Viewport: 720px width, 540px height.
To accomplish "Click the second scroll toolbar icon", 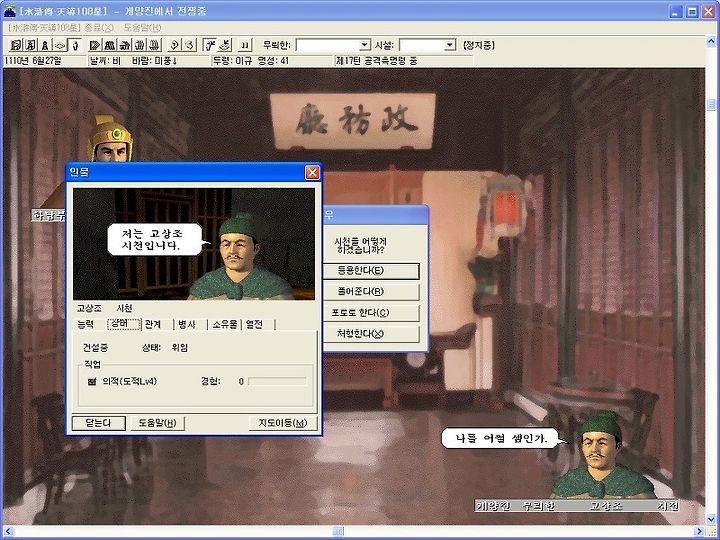I will [x=30, y=45].
